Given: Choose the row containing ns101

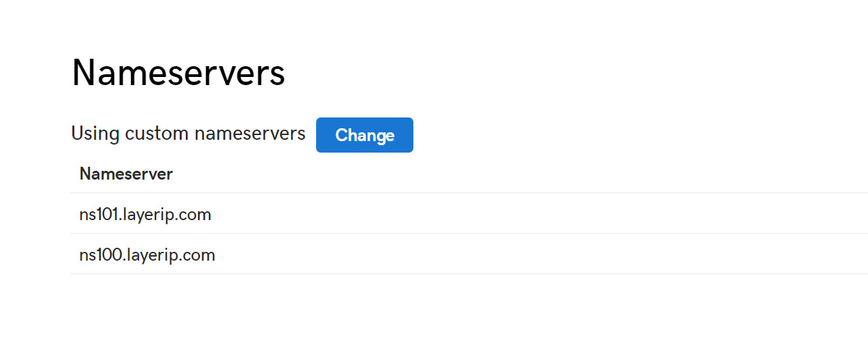Looking at the screenshot, I should [469, 213].
